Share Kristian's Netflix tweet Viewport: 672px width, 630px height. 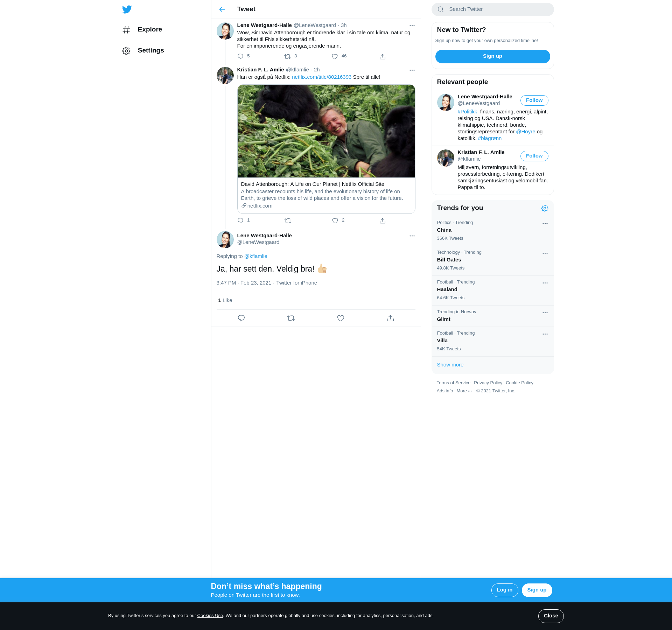[383, 220]
